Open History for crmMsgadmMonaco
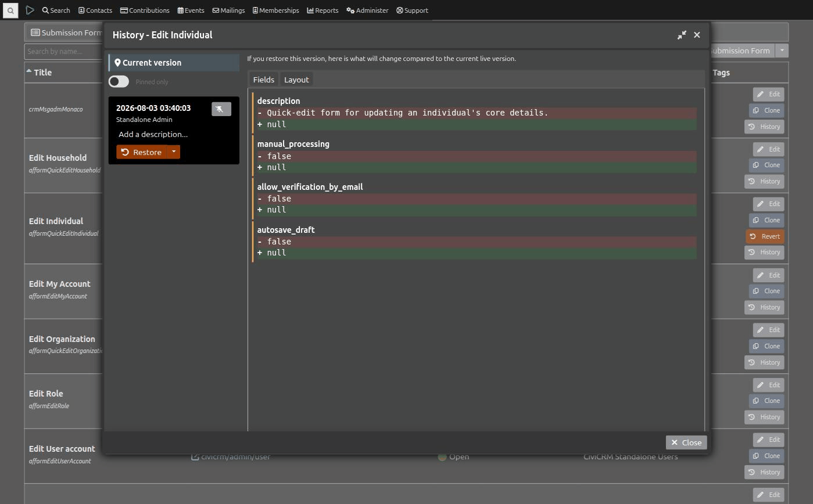Image resolution: width=813 pixels, height=504 pixels. point(764,127)
